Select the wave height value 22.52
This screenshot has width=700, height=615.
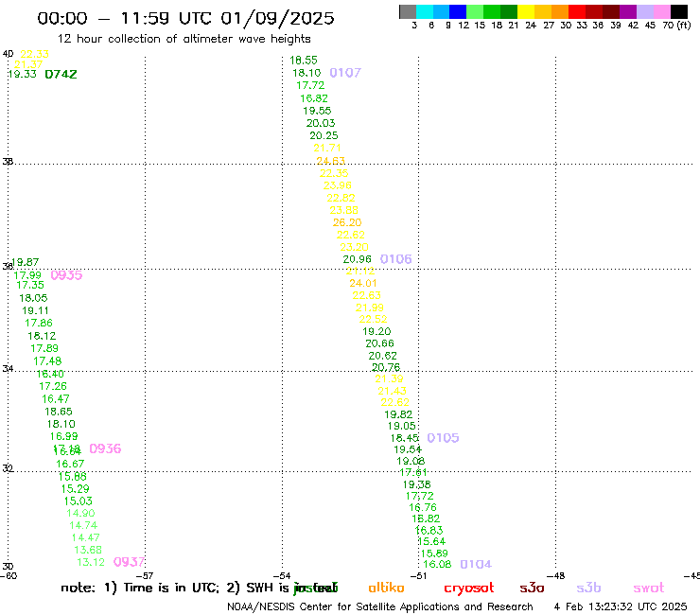pyautogui.click(x=374, y=320)
